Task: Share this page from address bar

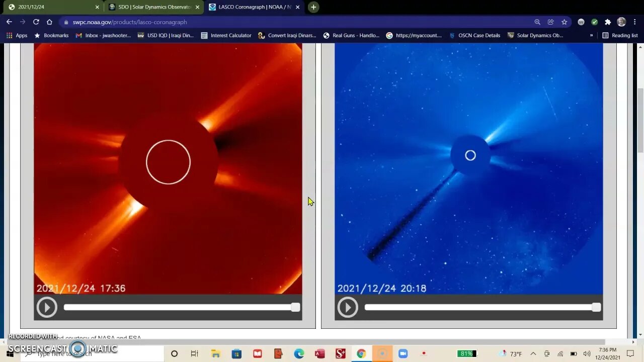Action: point(551,22)
